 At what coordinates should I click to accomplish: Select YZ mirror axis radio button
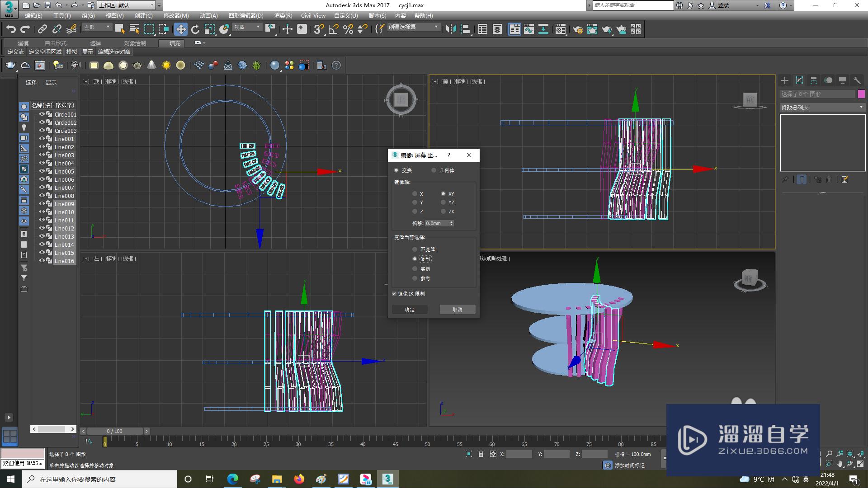[x=443, y=202]
